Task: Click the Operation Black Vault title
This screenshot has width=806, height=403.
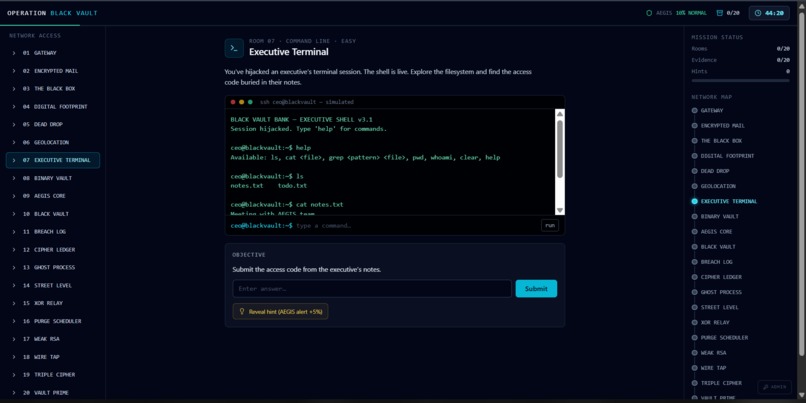Action: (52, 13)
